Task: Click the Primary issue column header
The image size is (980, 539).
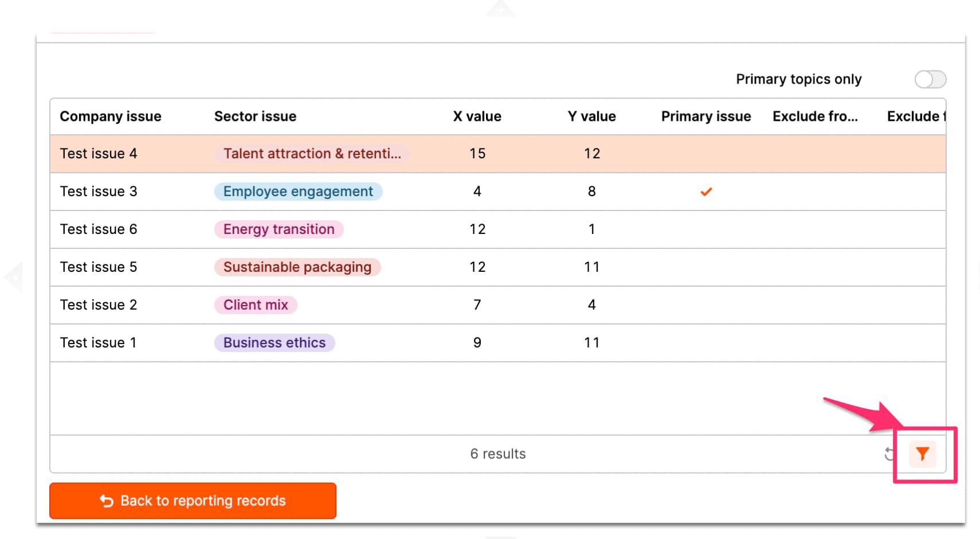Action: (705, 116)
